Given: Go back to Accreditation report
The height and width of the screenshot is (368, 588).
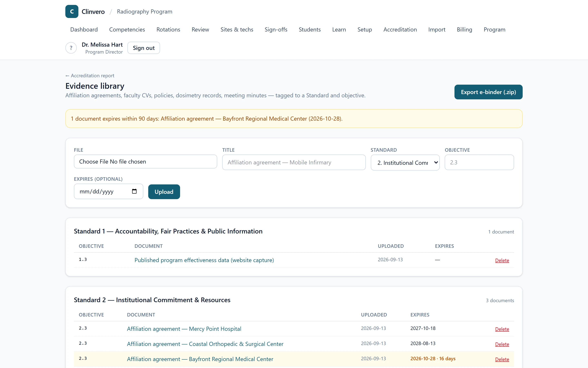Looking at the screenshot, I should [90, 76].
